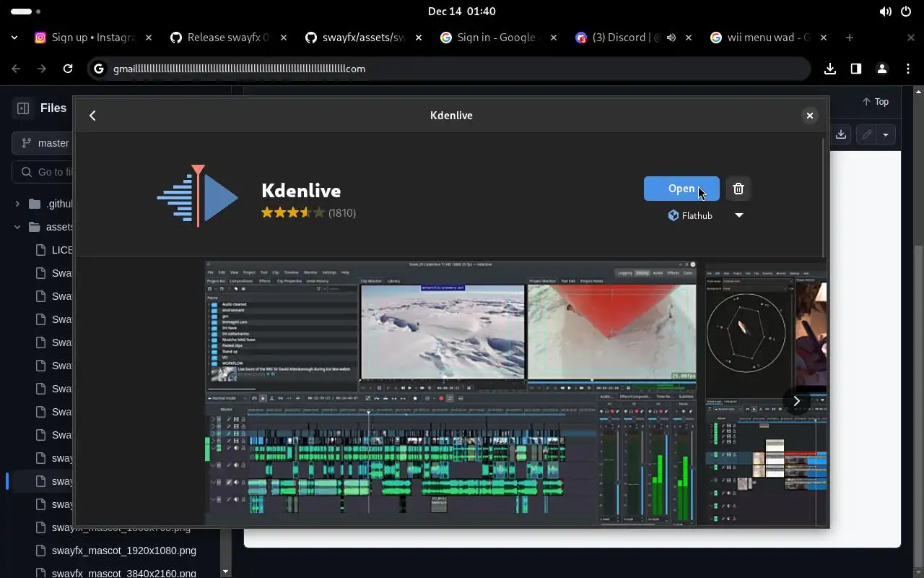Open the clock Dec 14 01:40 menu

click(x=462, y=12)
